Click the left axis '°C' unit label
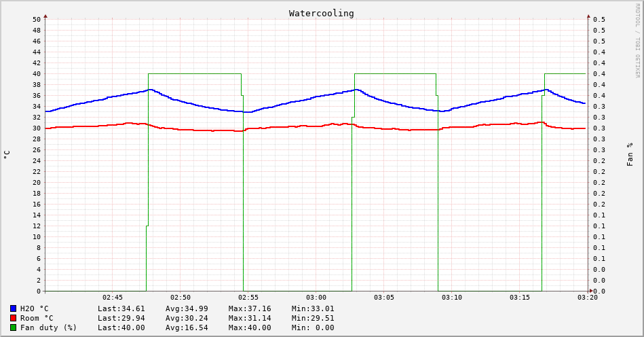 coord(7,155)
